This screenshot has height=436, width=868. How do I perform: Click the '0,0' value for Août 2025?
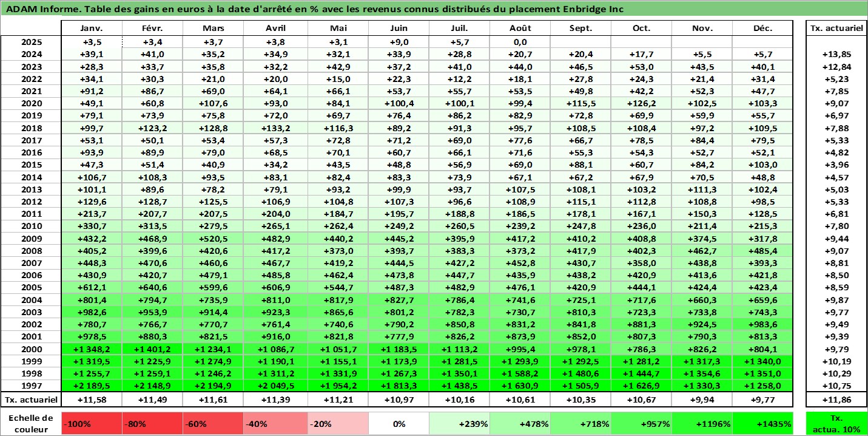click(520, 43)
